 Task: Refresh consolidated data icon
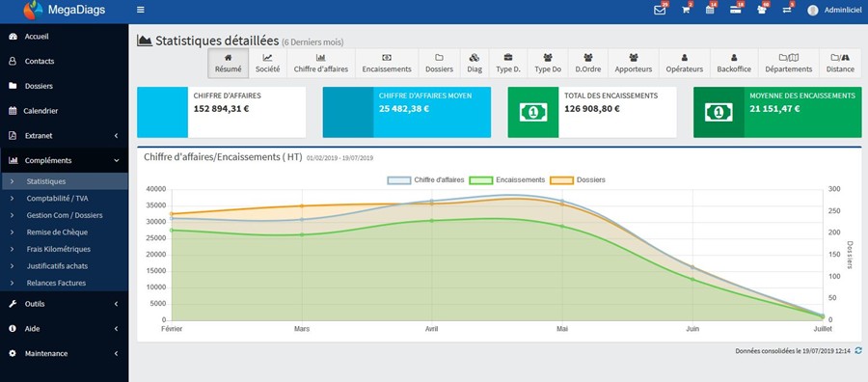click(x=858, y=350)
